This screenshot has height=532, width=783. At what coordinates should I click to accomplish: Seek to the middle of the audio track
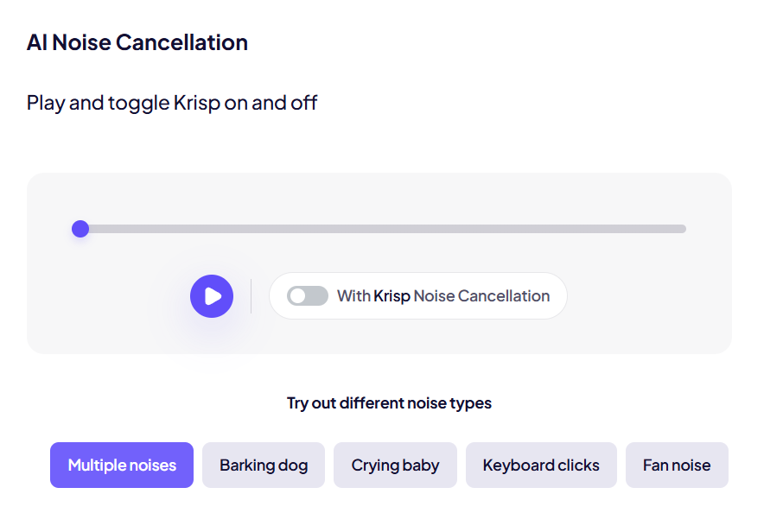coord(381,229)
